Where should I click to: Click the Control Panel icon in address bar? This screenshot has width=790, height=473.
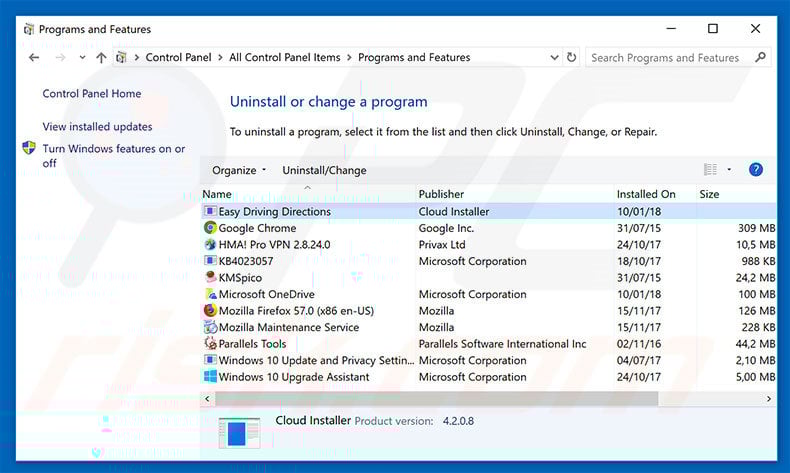(121, 57)
